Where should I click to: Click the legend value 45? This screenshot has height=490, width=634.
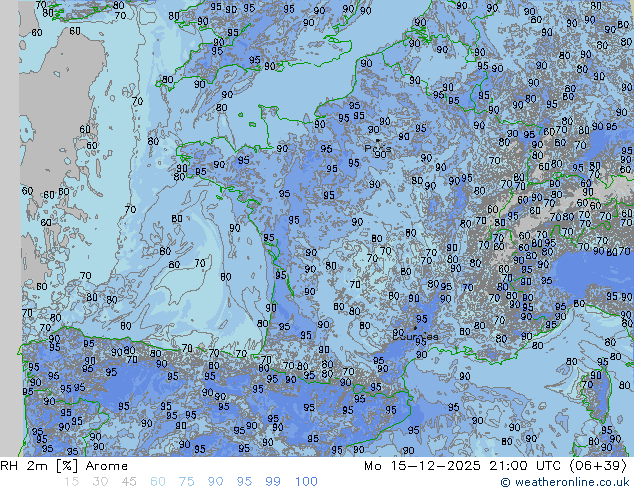click(x=129, y=482)
